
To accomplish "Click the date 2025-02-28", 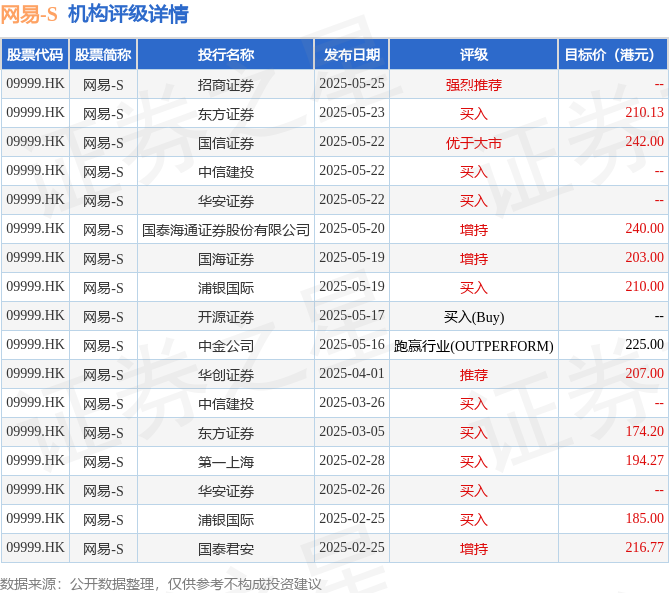I will [x=352, y=461].
